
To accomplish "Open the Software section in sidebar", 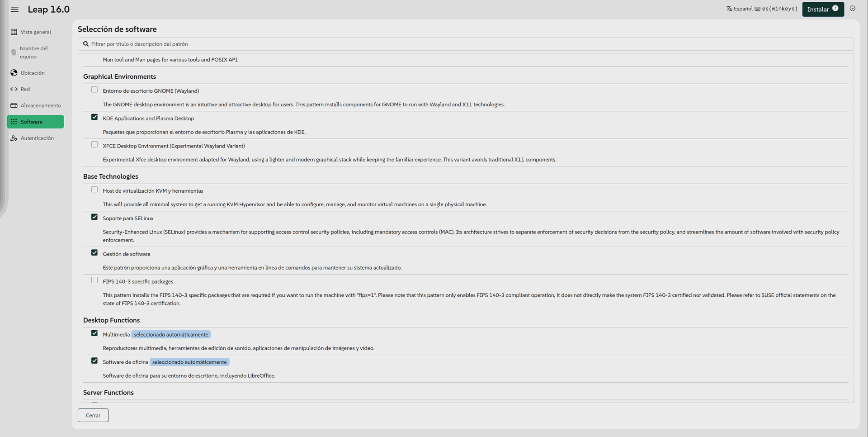I will tap(35, 122).
